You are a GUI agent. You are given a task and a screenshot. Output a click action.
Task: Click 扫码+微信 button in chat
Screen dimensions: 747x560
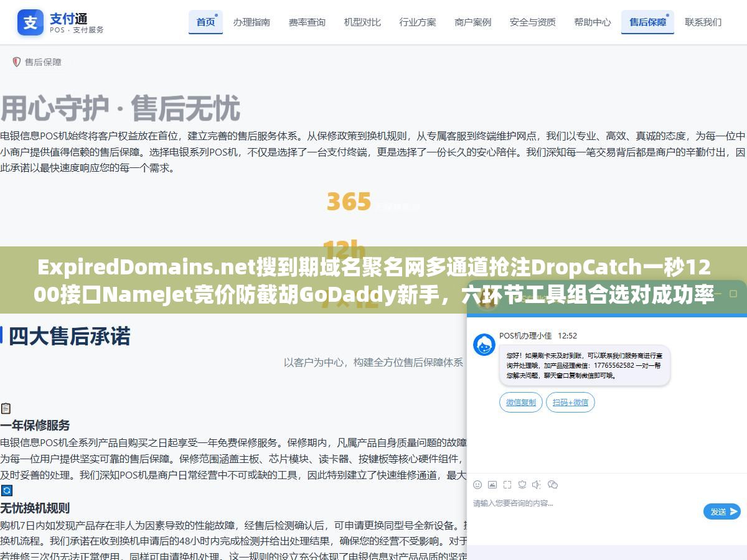pyautogui.click(x=571, y=403)
